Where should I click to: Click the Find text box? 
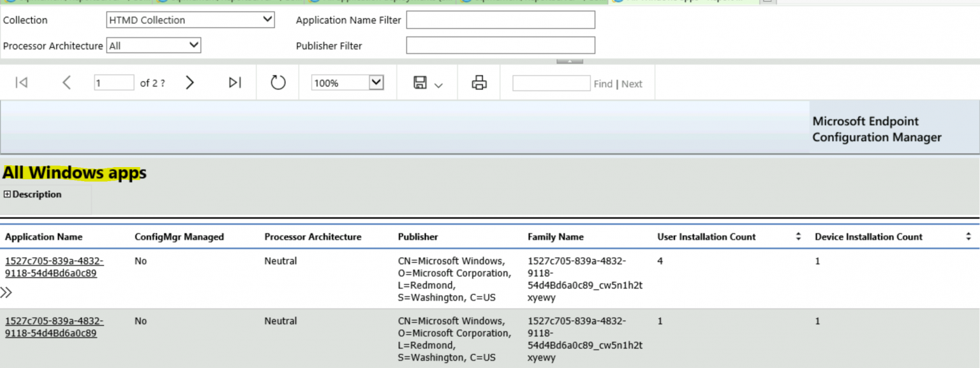551,84
